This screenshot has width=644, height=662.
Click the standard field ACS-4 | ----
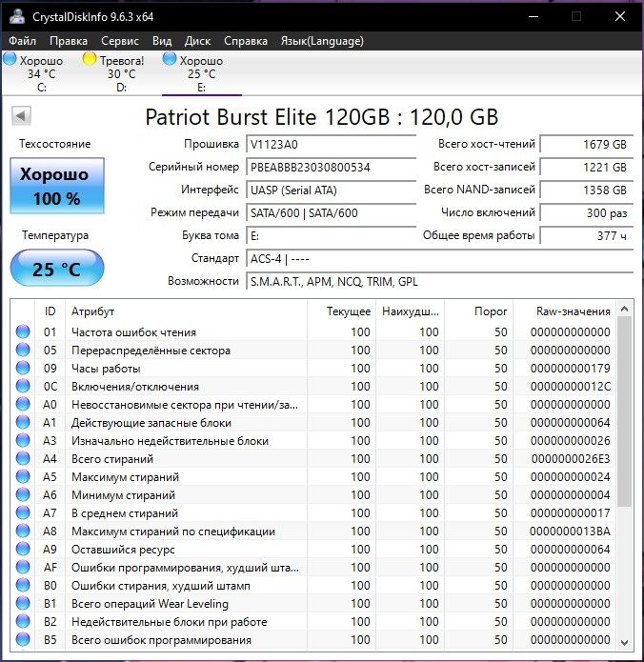[x=439, y=258]
